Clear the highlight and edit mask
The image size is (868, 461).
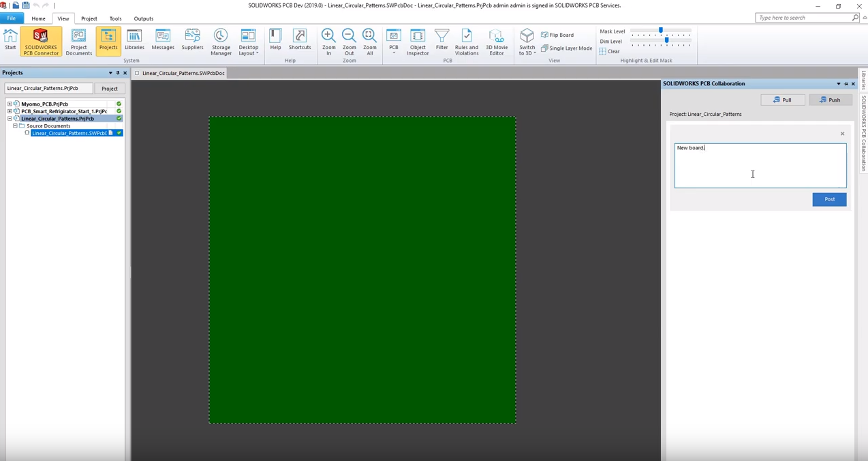pos(609,51)
